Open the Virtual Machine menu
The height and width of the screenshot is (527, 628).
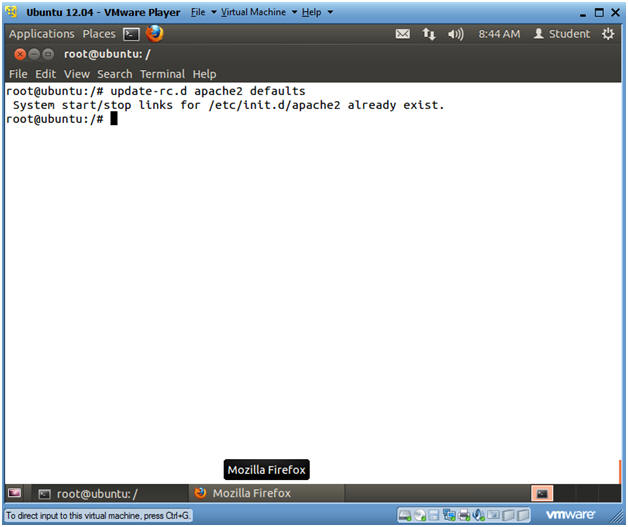254,12
